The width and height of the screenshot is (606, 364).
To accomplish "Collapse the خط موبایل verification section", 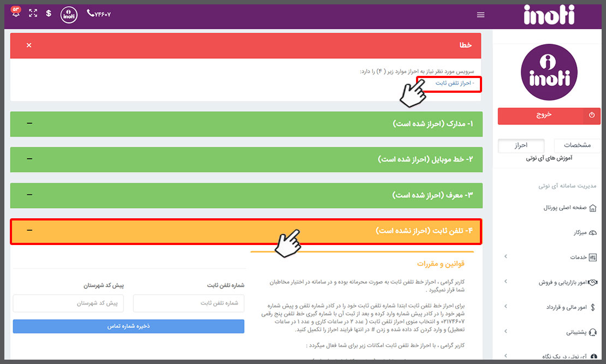I will pos(29,159).
